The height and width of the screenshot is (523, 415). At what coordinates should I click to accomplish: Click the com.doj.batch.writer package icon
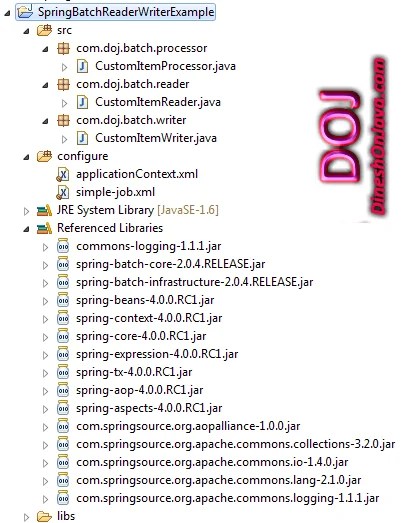tap(63, 120)
